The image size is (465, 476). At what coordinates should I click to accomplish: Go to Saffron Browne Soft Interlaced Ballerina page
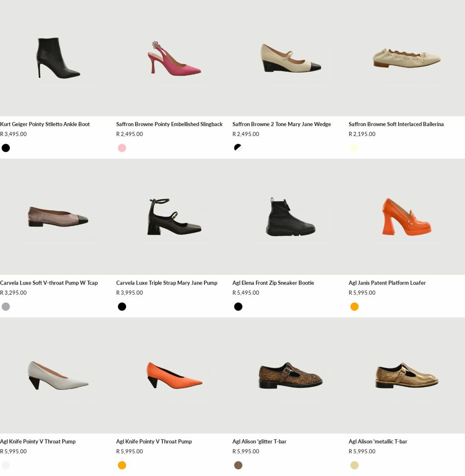tap(396, 124)
